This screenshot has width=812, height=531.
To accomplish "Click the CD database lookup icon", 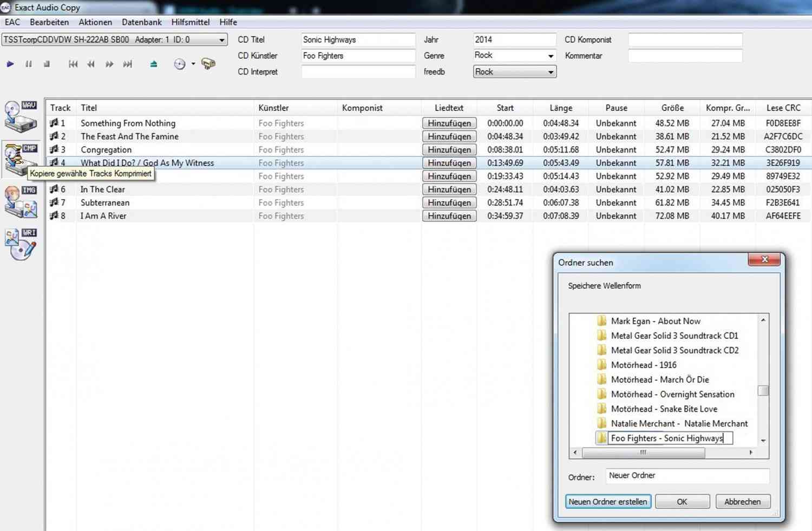I will (180, 64).
